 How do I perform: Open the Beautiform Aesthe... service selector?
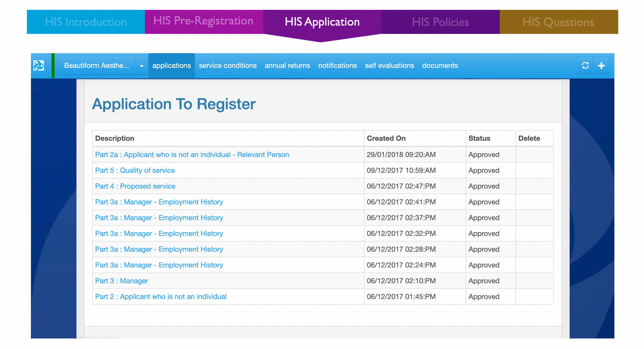point(97,65)
